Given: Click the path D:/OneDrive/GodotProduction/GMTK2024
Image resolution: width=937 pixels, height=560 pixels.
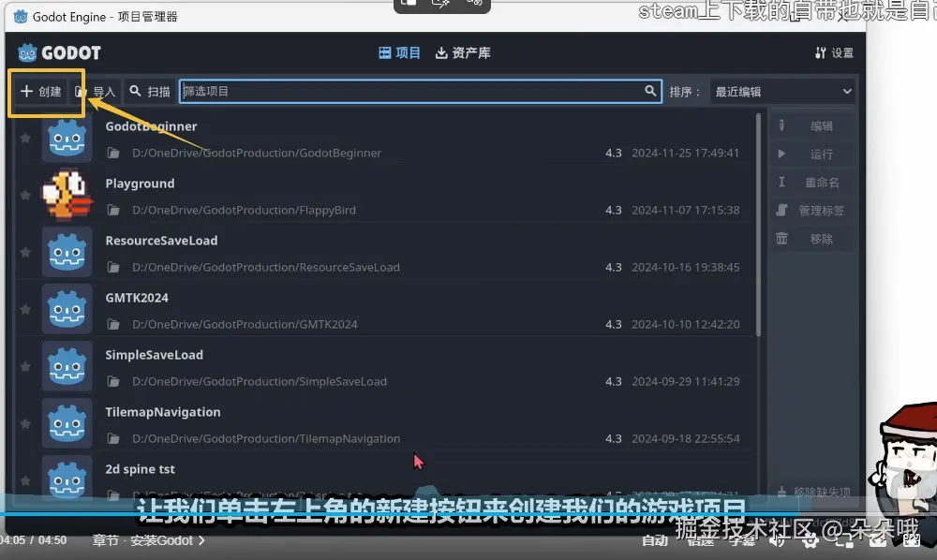Looking at the screenshot, I should pyautogui.click(x=245, y=325).
